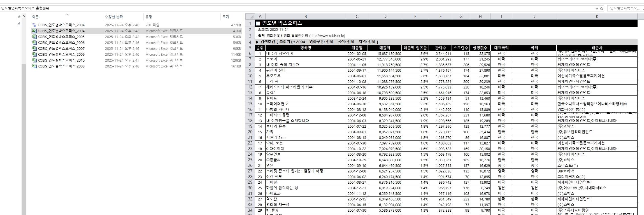Image resolution: width=644 pixels, height=215 pixels.
Task: Click date 2025-11-24 오후 2:48
Action: pos(122,66)
